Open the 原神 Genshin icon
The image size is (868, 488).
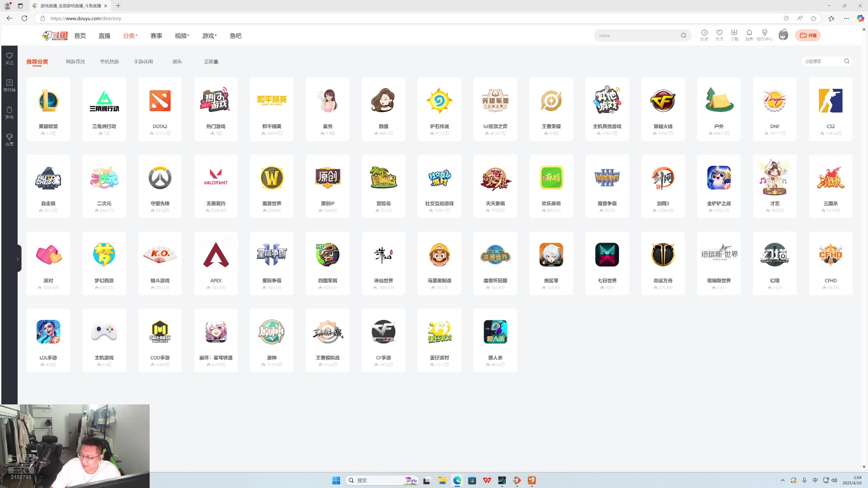click(272, 332)
